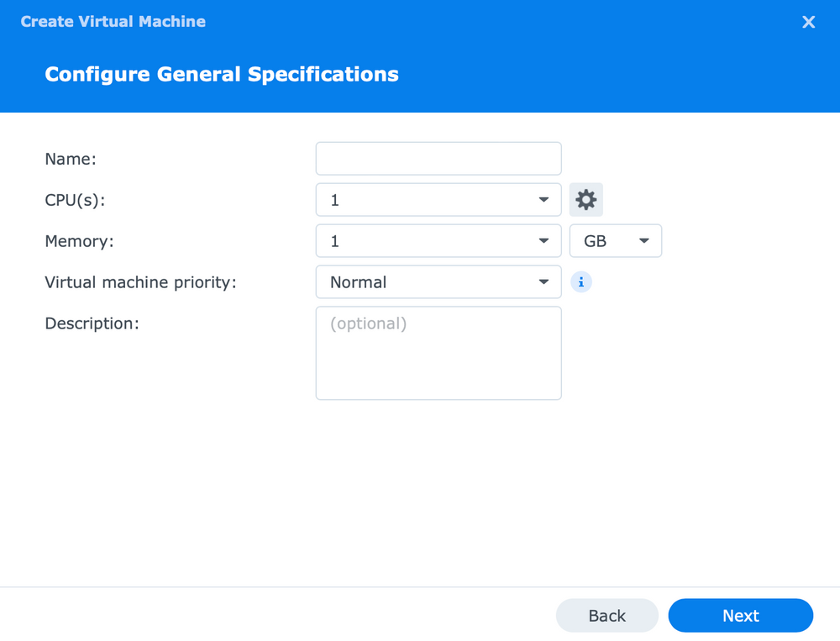Click inside the Name field
This screenshot has width=840, height=641.
click(x=438, y=158)
